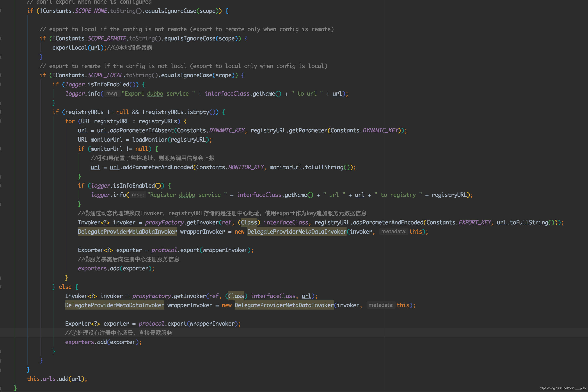
Task: Click the SCOPE_REMOTE constant
Action: coord(107,38)
